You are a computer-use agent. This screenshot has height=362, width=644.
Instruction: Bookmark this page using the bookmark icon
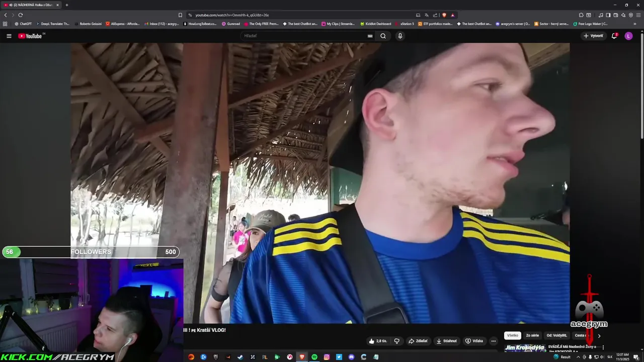tap(180, 15)
